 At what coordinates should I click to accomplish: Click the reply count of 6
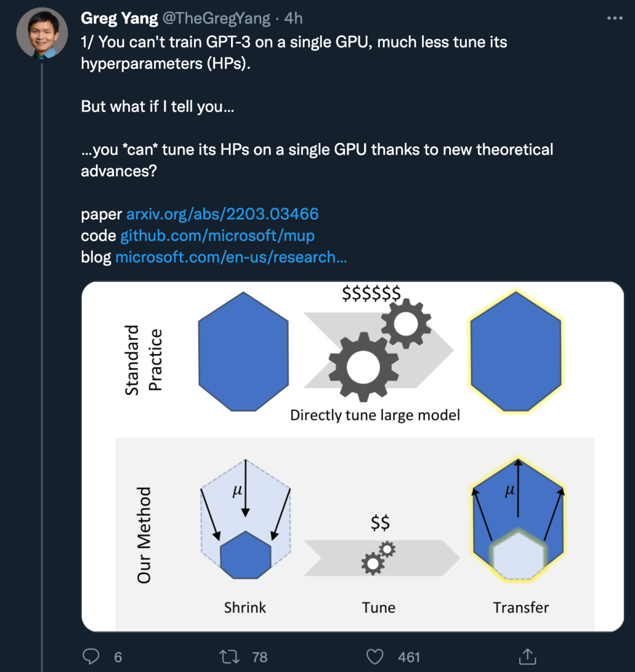tap(118, 657)
